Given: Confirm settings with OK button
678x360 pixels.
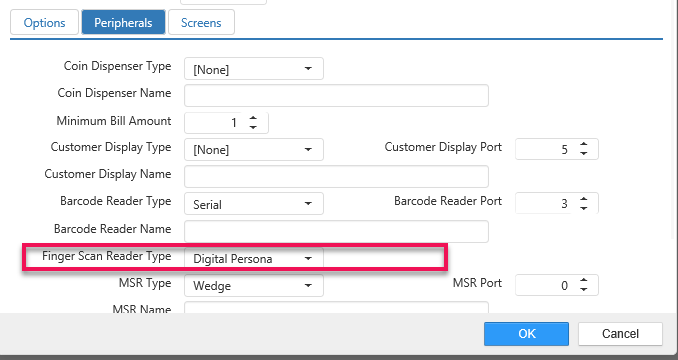Looking at the screenshot, I should 526,334.
